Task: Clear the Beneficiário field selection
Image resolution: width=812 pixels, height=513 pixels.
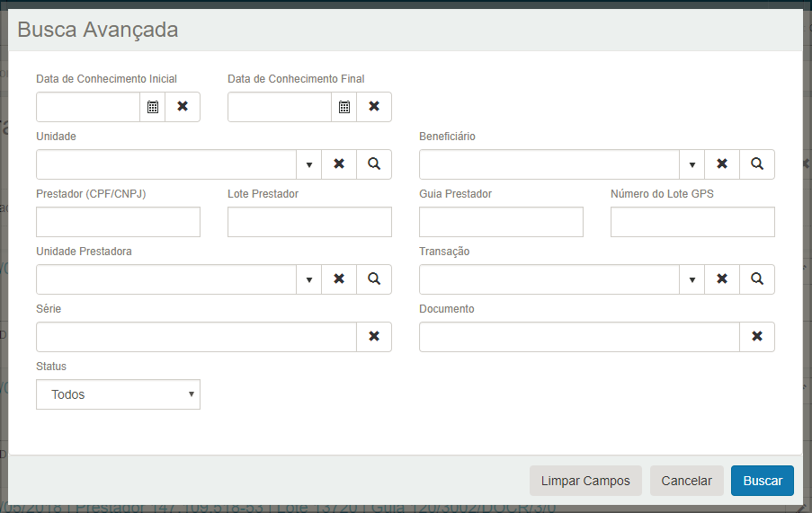Action: click(722, 164)
